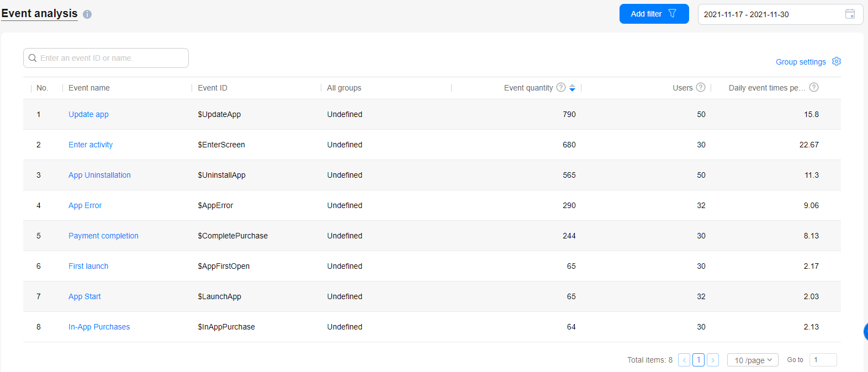Click the Event quantity help icon
Screen dimensions: 868x372
click(561, 87)
